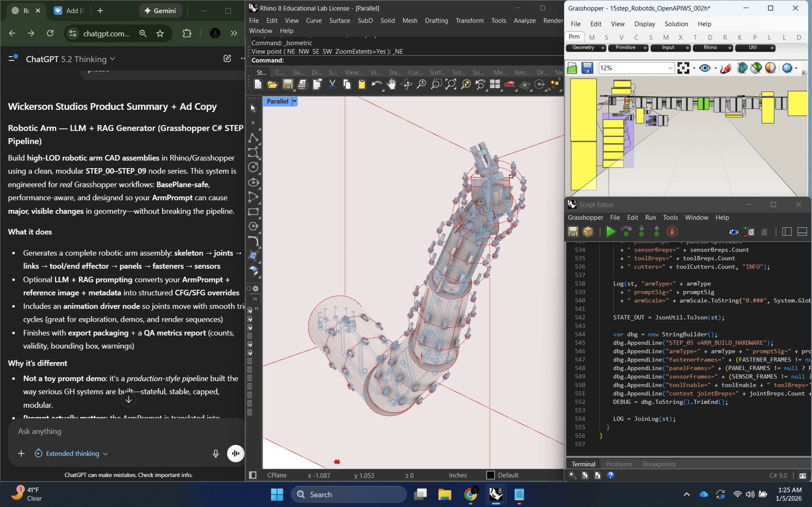Click the Zoom Extents icon in Rhino toolbar
The image size is (812, 507).
click(x=451, y=84)
